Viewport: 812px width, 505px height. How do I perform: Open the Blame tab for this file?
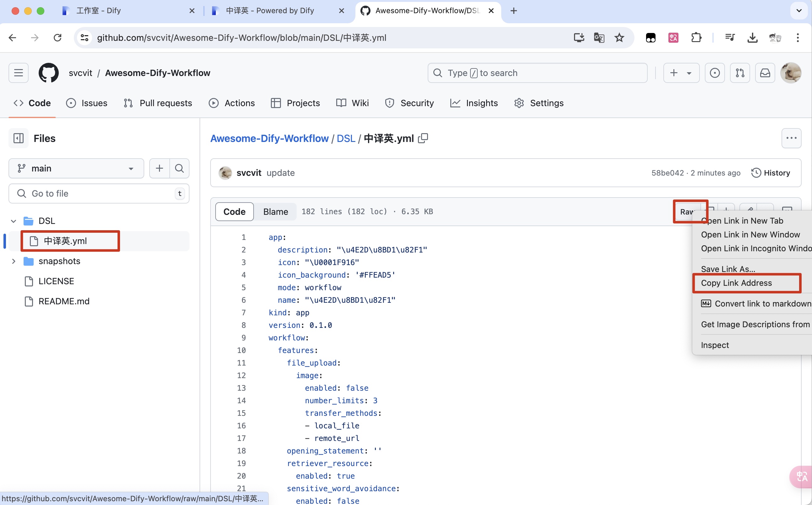click(x=276, y=211)
